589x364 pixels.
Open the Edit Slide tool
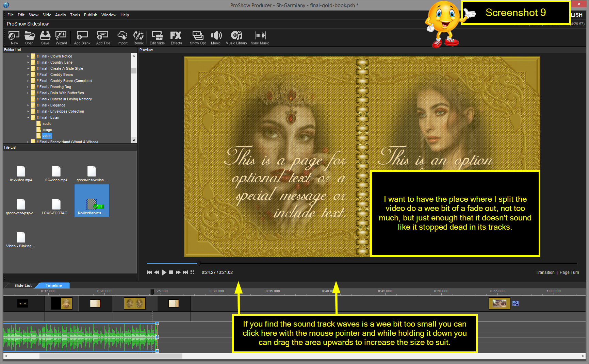coord(157,37)
